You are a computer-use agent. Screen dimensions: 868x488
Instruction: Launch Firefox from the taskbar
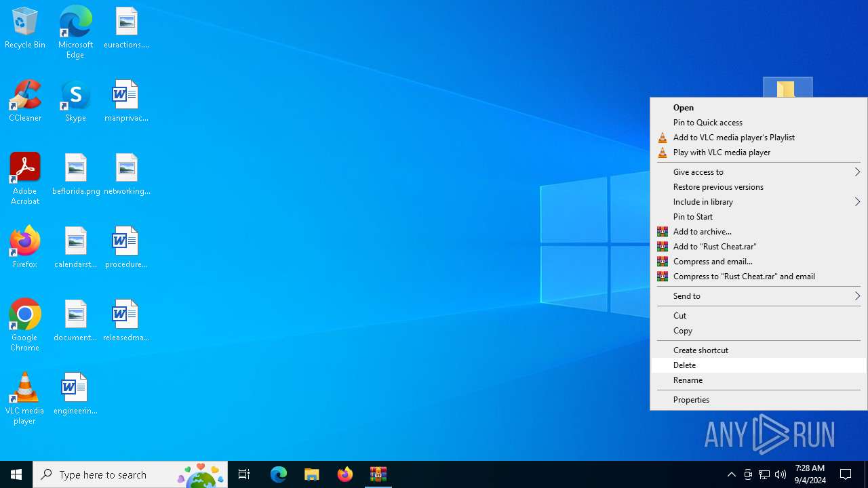pos(345,474)
